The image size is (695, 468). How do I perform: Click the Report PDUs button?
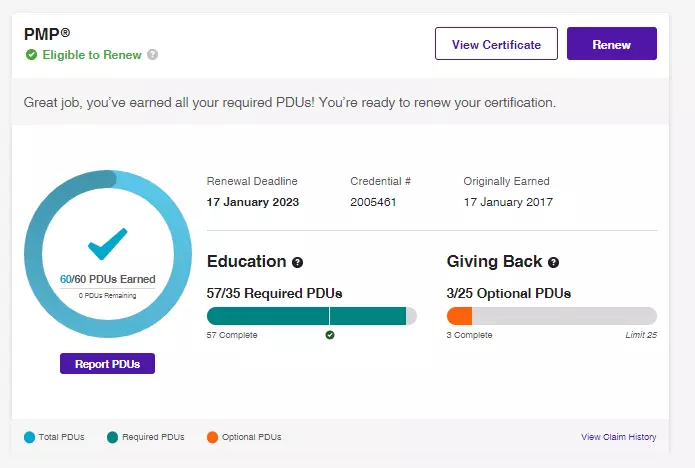(107, 364)
